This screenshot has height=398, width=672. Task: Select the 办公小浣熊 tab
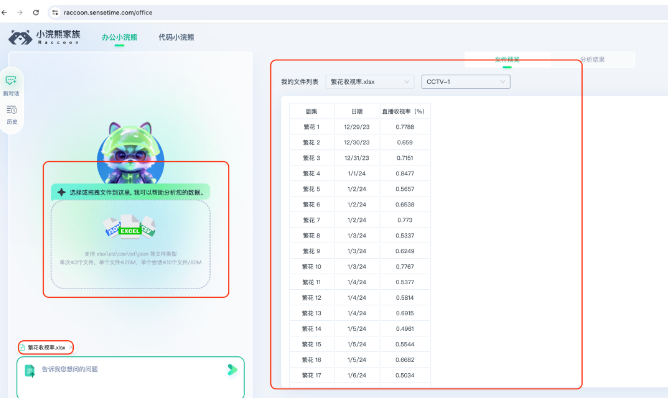[x=119, y=37]
